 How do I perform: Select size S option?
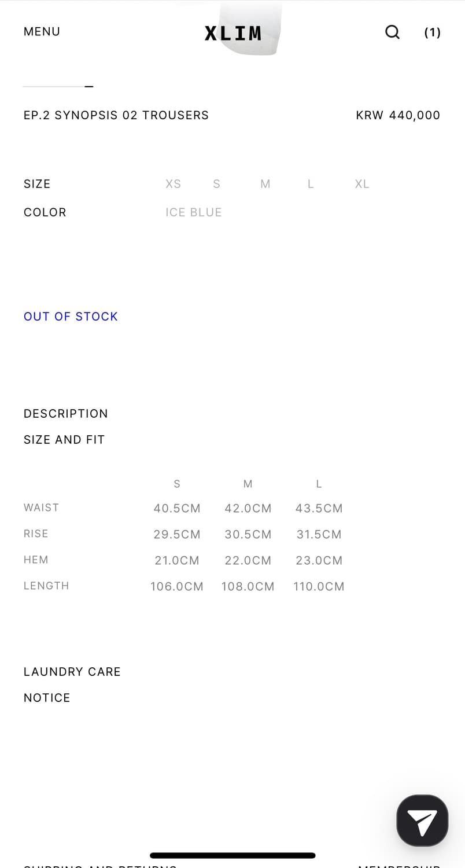pyautogui.click(x=216, y=184)
